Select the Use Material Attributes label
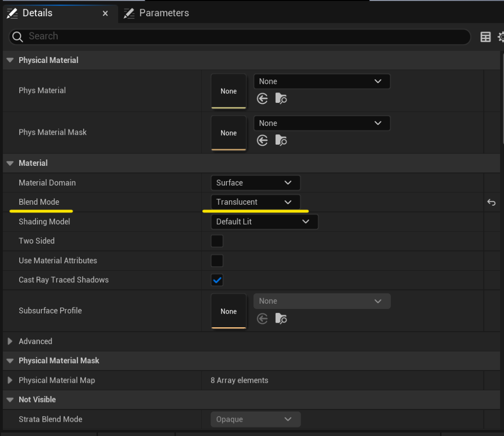The image size is (504, 436). coord(58,261)
